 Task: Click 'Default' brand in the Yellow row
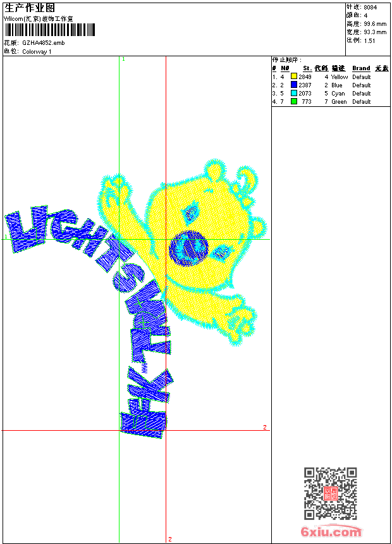point(362,77)
